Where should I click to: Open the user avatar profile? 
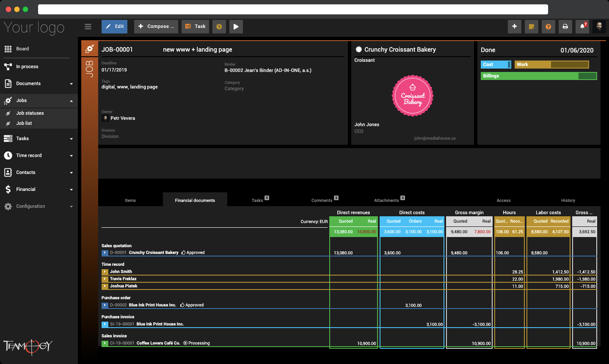point(599,27)
